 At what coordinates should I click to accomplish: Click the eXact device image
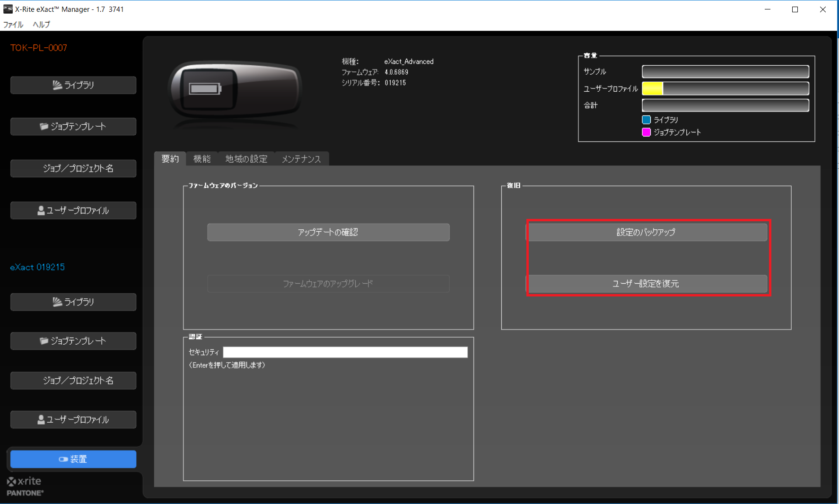coord(236,91)
